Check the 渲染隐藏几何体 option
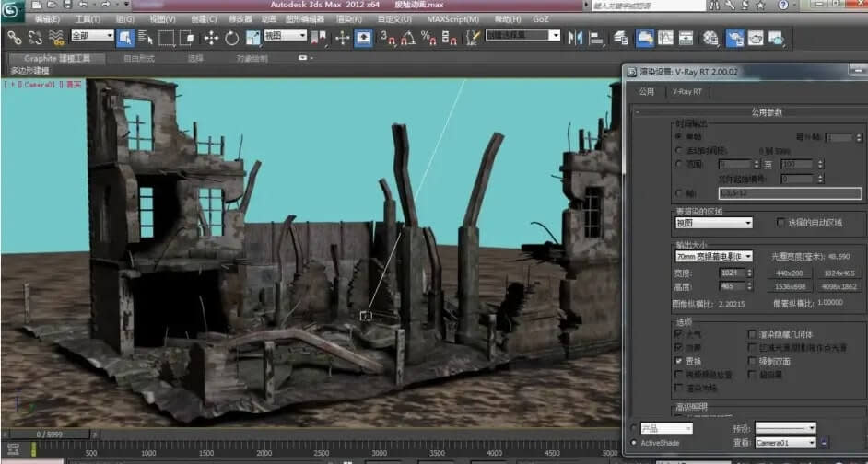Viewport: 868px width, 464px height. (x=751, y=334)
